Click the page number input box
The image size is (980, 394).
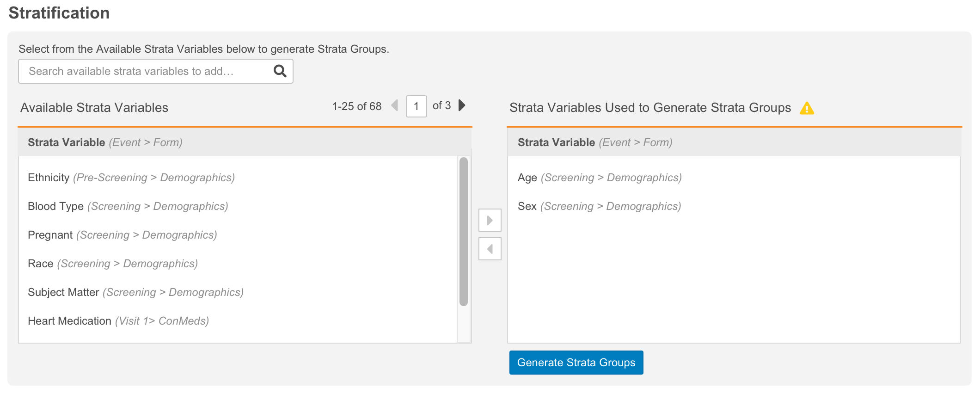pos(416,106)
